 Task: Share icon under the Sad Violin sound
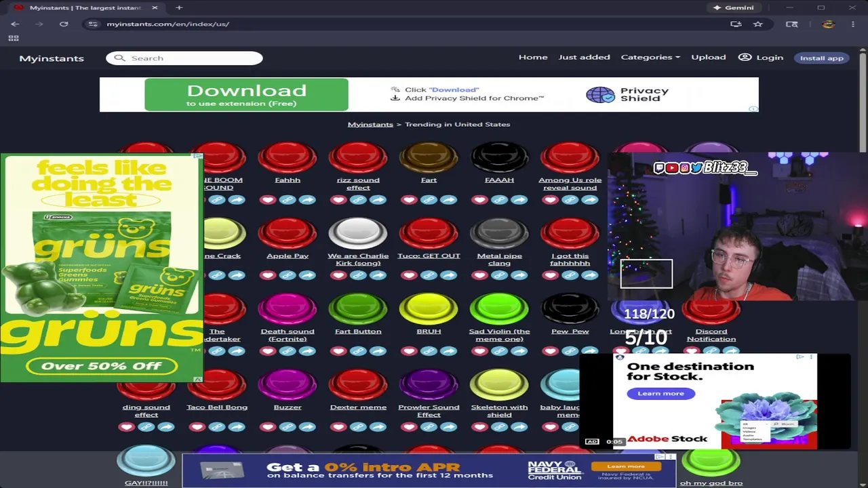(519, 351)
